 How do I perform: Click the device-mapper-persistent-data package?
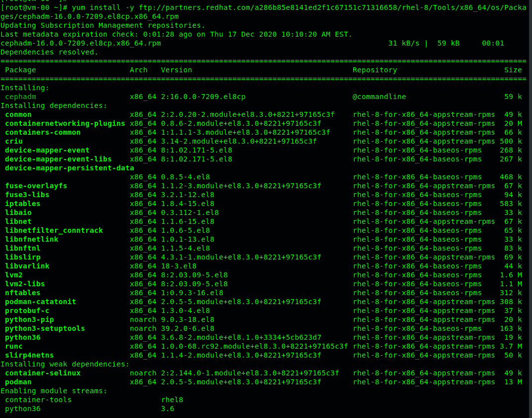click(x=69, y=168)
